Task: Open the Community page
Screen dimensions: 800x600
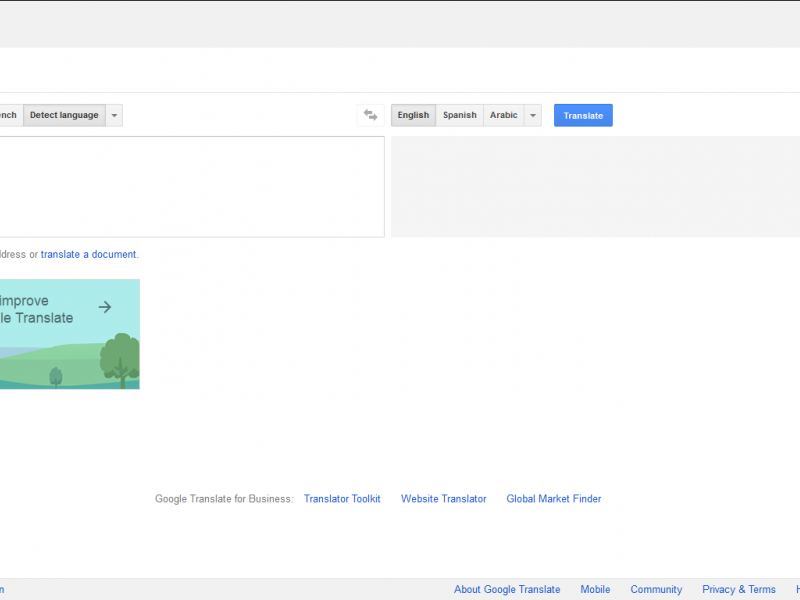Action: click(656, 589)
